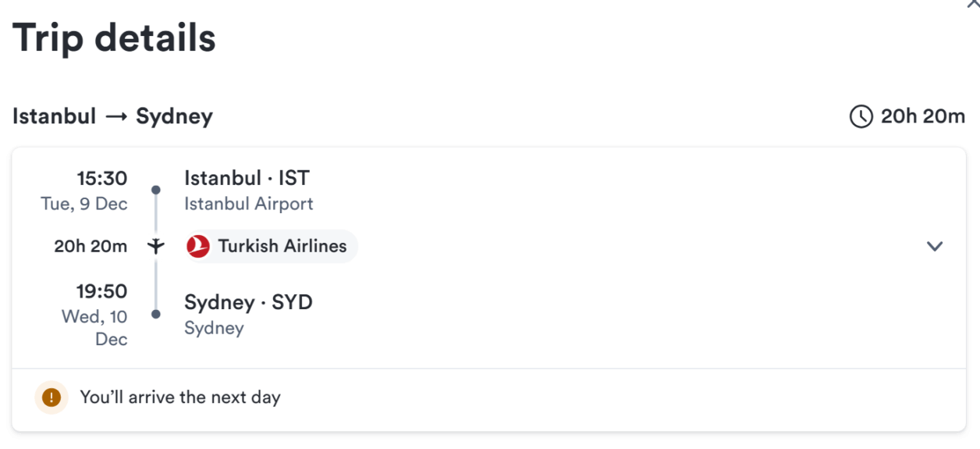Expand the flight segment details chevron

[935, 246]
